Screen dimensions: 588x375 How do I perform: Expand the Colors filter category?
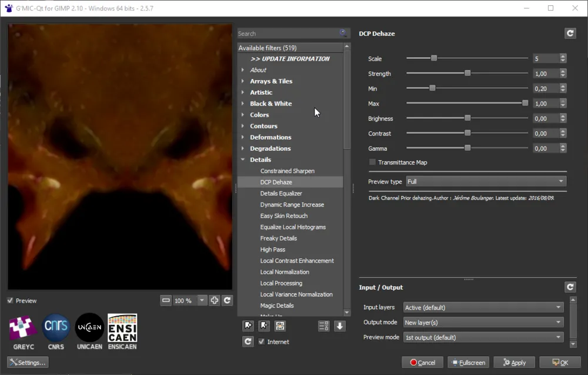coord(259,115)
